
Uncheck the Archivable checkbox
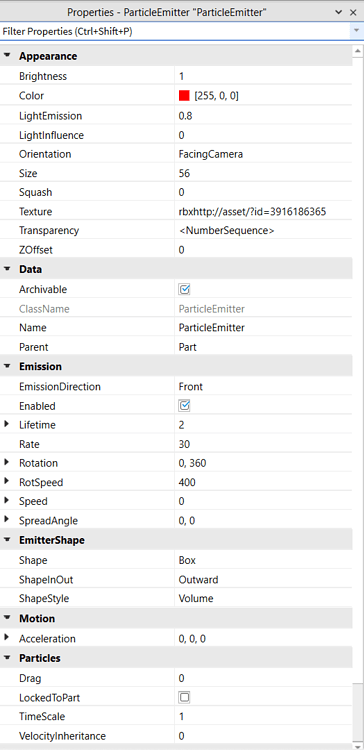pyautogui.click(x=185, y=289)
